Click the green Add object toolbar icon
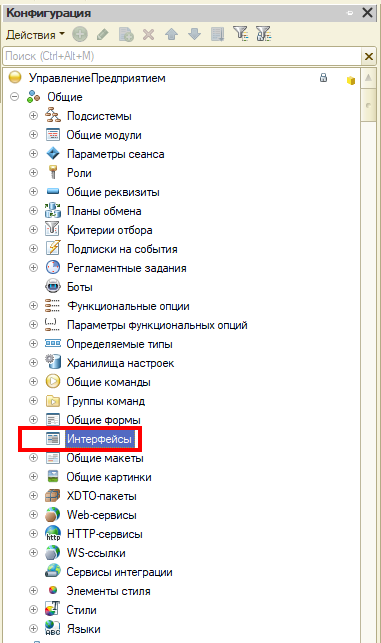This screenshot has width=381, height=643. [x=80, y=34]
